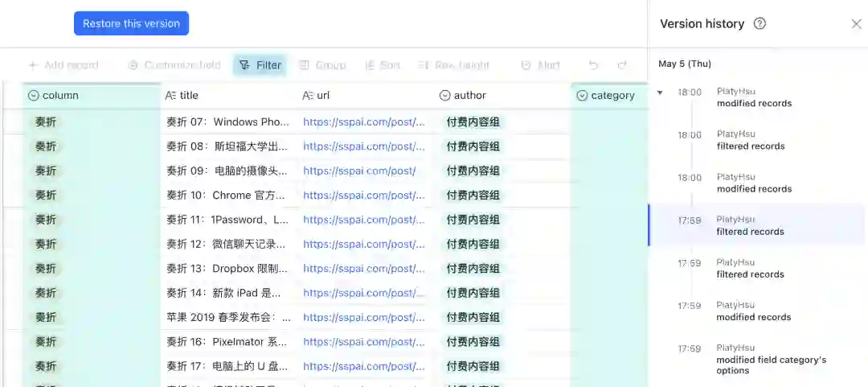Click title cell 奏折 10: Chrome 官方...
The height and width of the screenshot is (387, 868).
[x=230, y=196]
